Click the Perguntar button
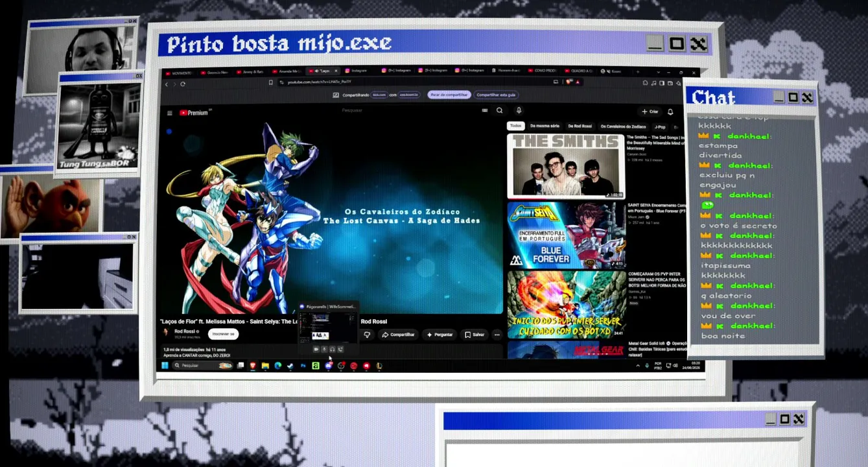 coord(440,335)
